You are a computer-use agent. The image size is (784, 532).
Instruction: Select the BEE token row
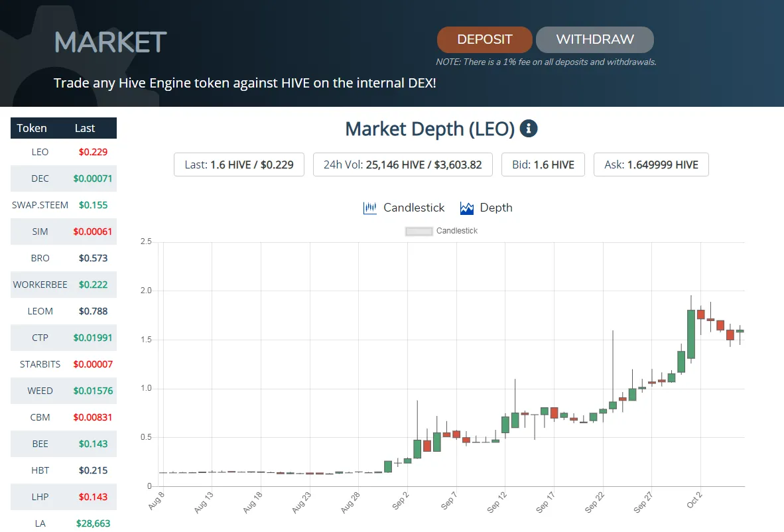tap(64, 444)
